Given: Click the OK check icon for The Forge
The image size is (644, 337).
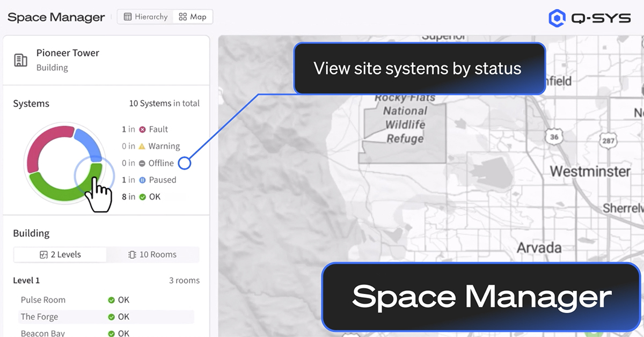Looking at the screenshot, I should click(x=112, y=317).
